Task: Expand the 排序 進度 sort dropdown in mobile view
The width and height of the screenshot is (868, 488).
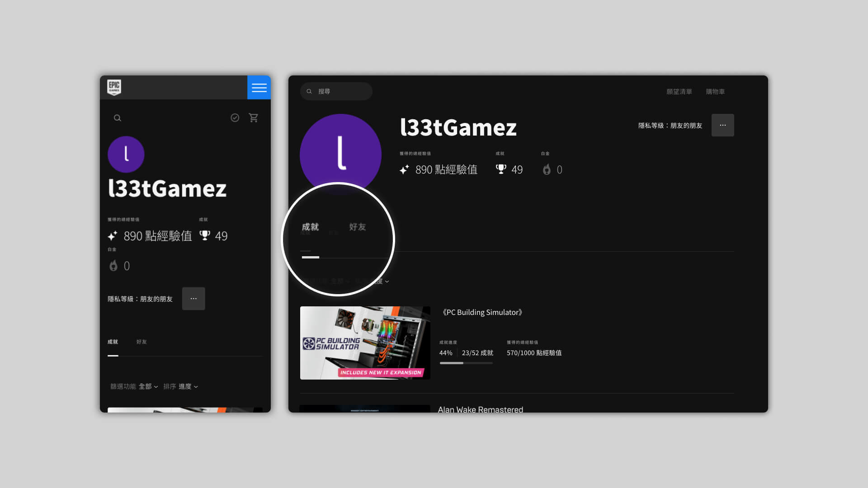Action: 188,386
